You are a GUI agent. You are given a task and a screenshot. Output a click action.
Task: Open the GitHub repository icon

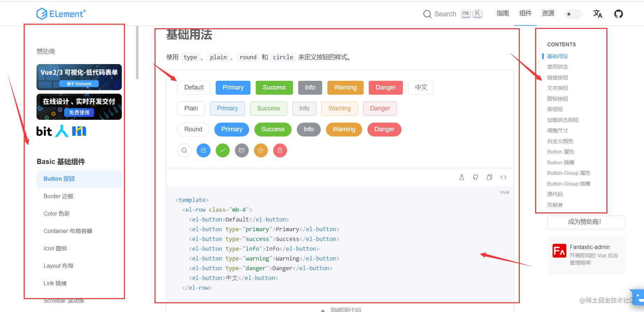coord(619,14)
